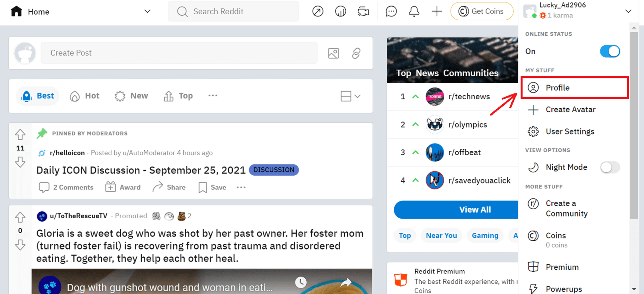Open more options on Daily ICON post
This screenshot has width=644, height=294.
click(x=241, y=187)
